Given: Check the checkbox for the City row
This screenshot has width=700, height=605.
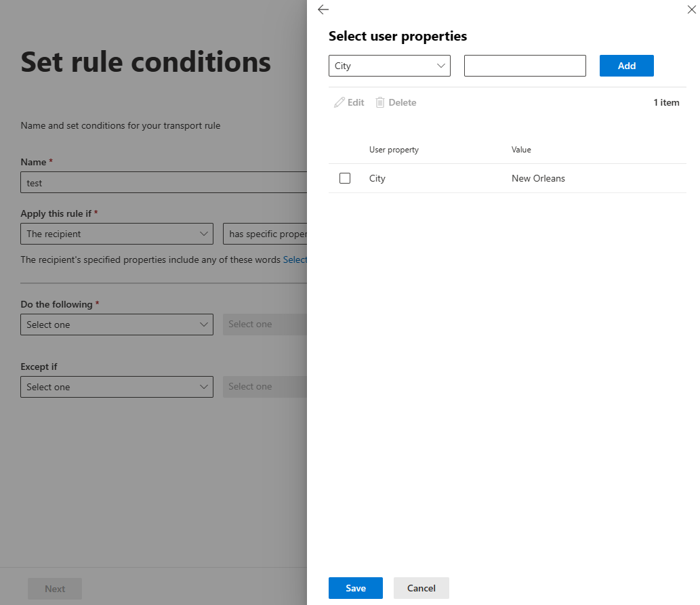Looking at the screenshot, I should click(345, 178).
